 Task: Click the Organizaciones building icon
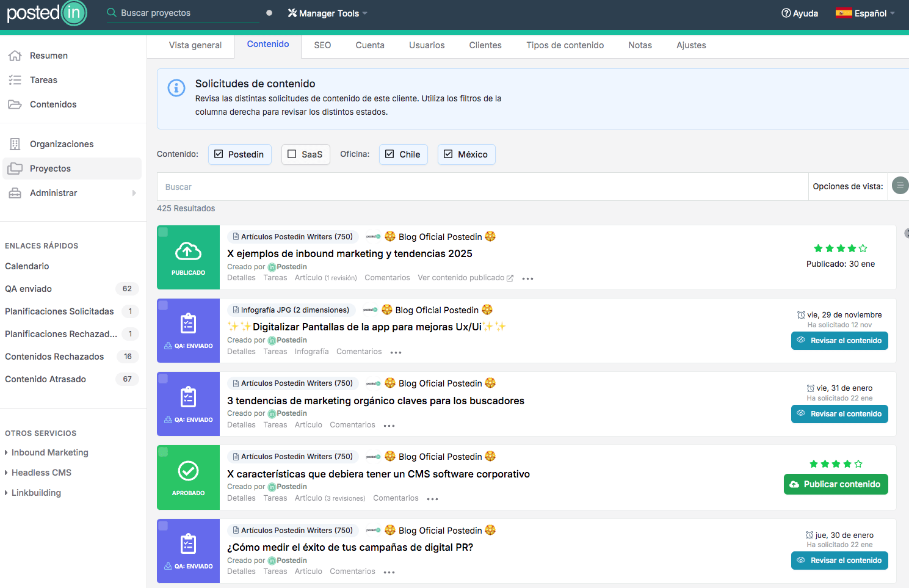[15, 144]
